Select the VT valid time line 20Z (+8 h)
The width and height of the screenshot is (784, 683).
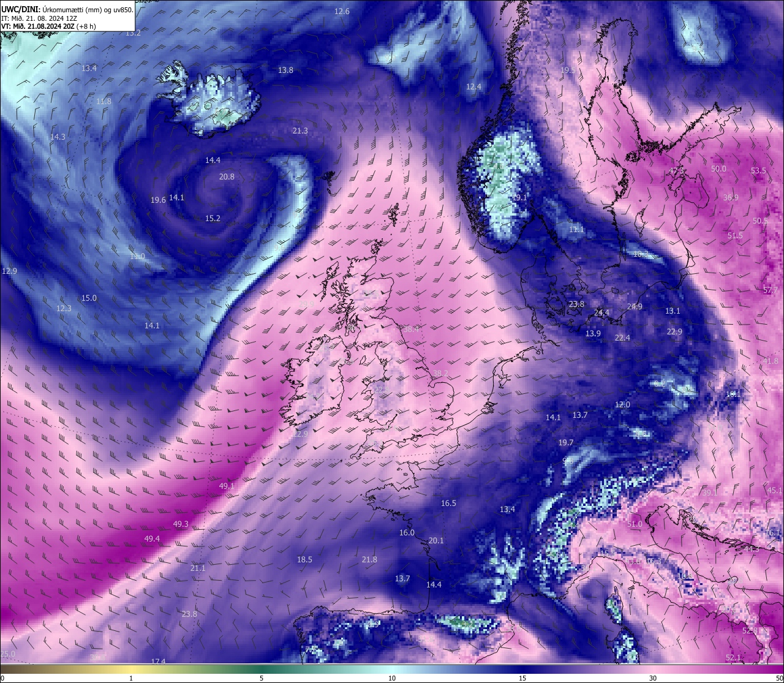coord(48,26)
